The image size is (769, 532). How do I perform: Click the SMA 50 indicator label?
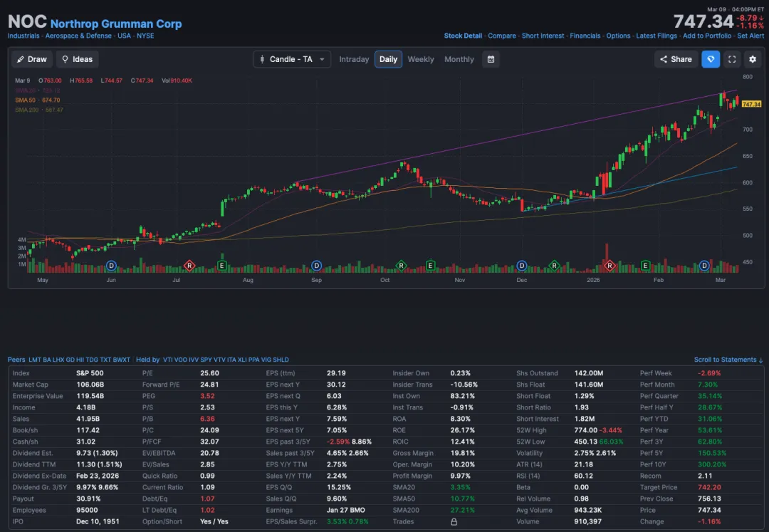[x=37, y=100]
